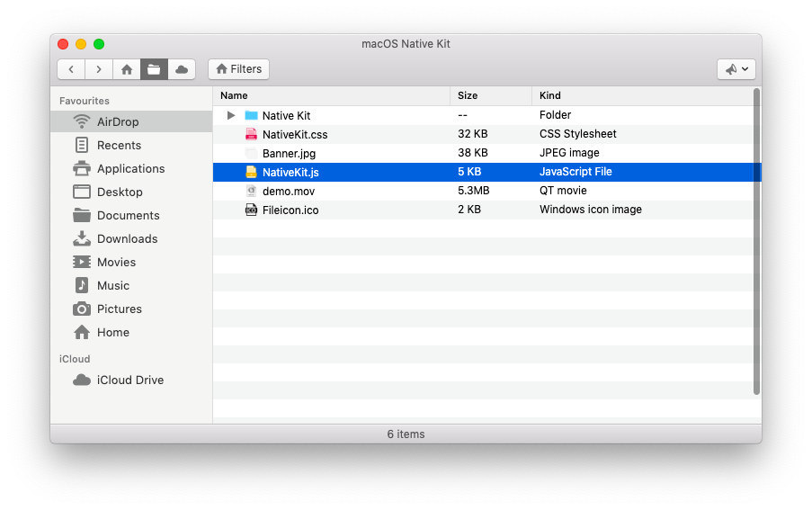The image size is (812, 510).
Task: Click the JPEG image kind cell
Action: click(569, 153)
